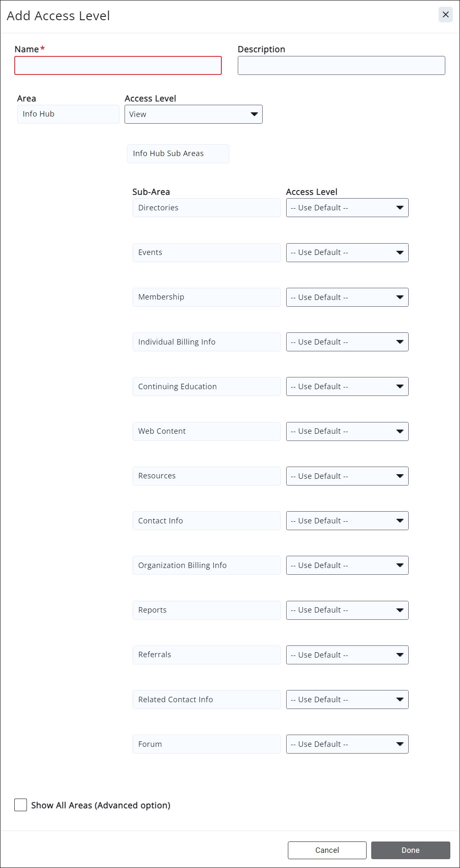Click the Cancel button
Viewport: 460px width, 868px height.
(x=327, y=850)
